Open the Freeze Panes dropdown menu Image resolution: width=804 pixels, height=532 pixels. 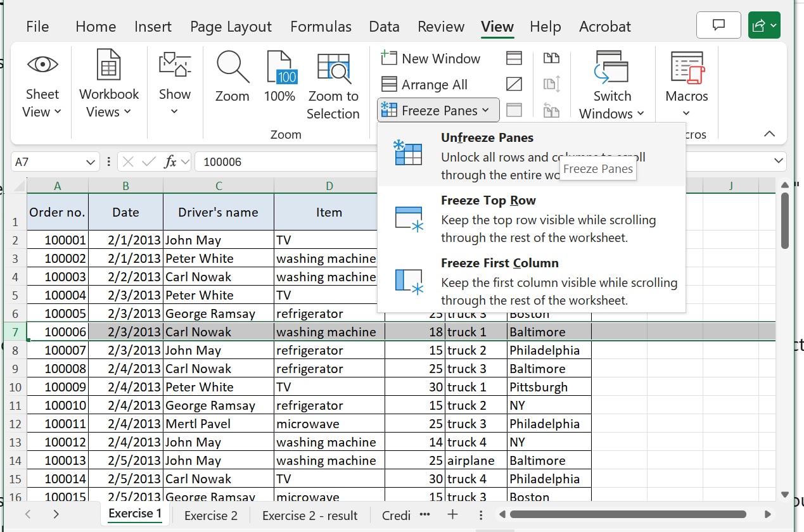point(437,110)
